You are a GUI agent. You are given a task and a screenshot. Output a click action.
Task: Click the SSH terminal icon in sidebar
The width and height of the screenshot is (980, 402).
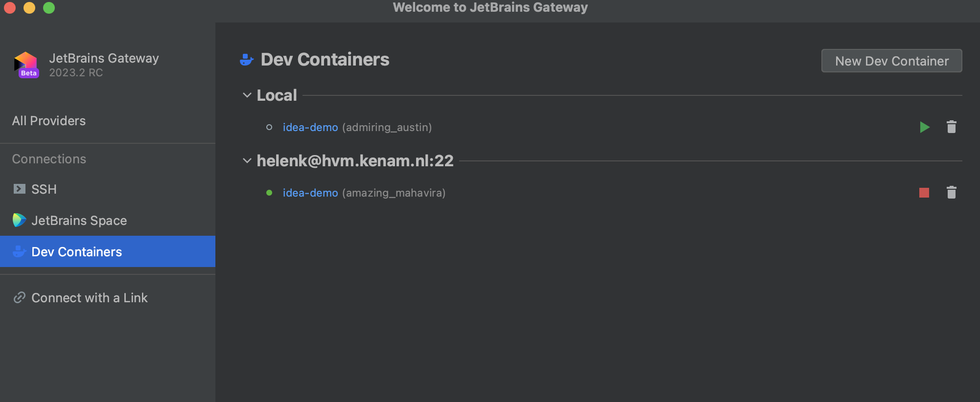point(19,189)
